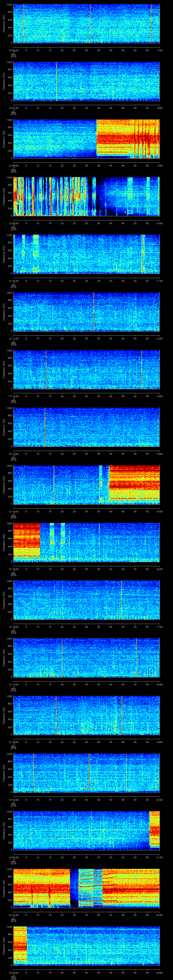Select the spectrogram panel starting at 12:13:00
This screenshot has width=173, height=980.
(x=86, y=427)
